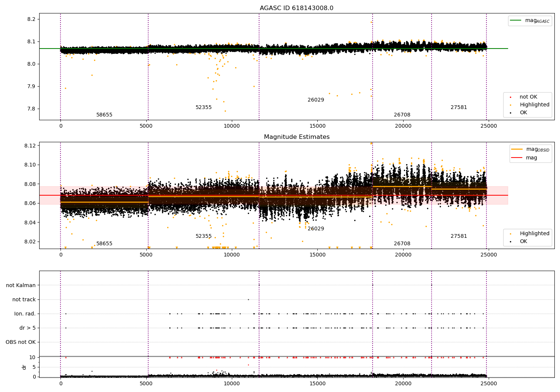Click 'Highlighted' in the Magnitude Estimates legend

[x=535, y=234]
